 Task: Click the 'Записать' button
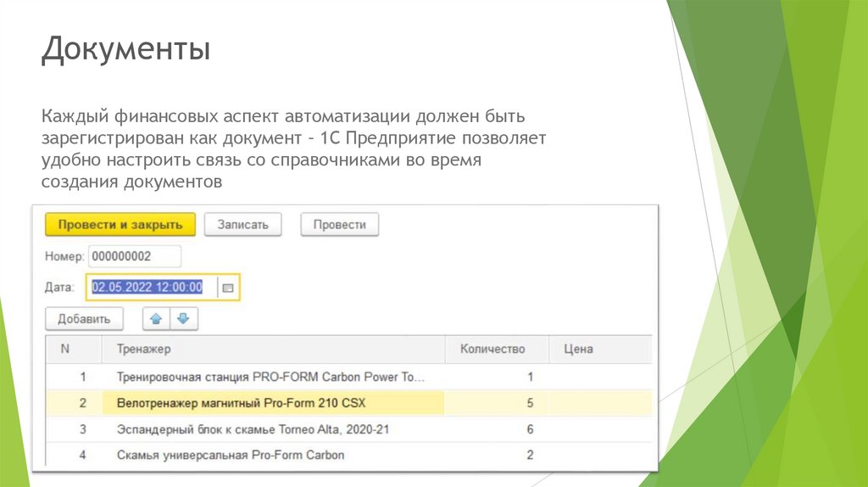pyautogui.click(x=242, y=224)
